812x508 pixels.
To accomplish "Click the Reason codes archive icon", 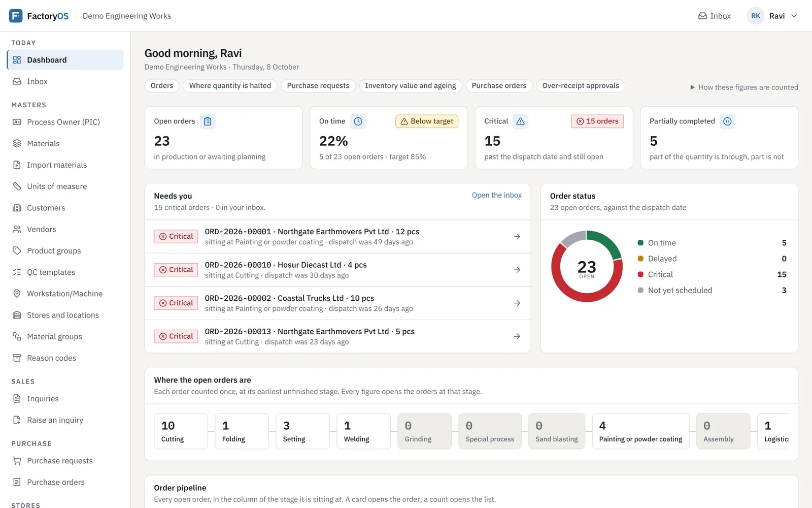I will (x=17, y=358).
